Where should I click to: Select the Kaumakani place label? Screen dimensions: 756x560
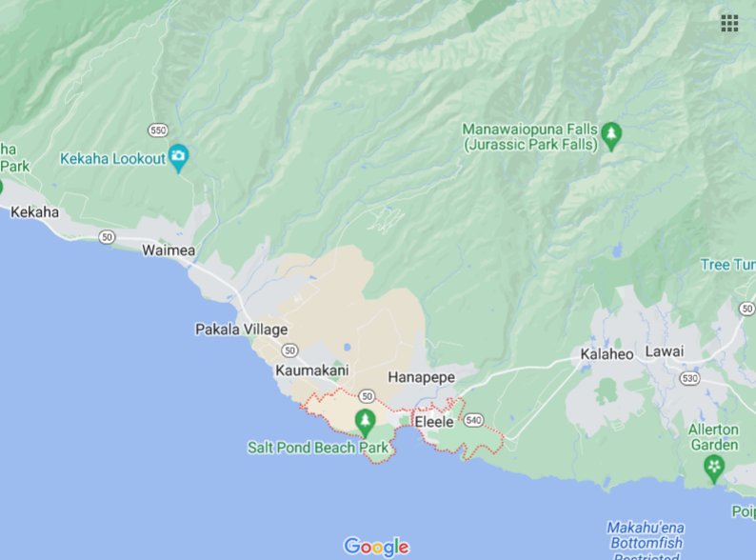(x=312, y=370)
